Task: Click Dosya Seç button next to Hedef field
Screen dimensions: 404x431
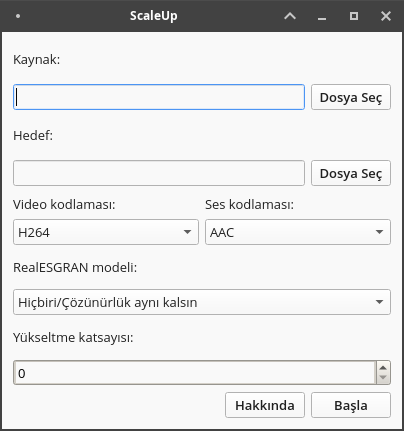Action: tap(351, 173)
